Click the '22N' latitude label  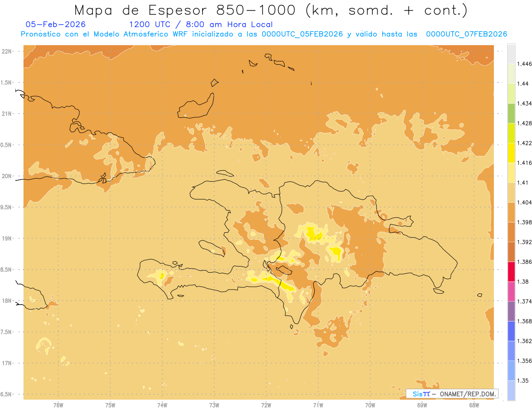coord(7,51)
